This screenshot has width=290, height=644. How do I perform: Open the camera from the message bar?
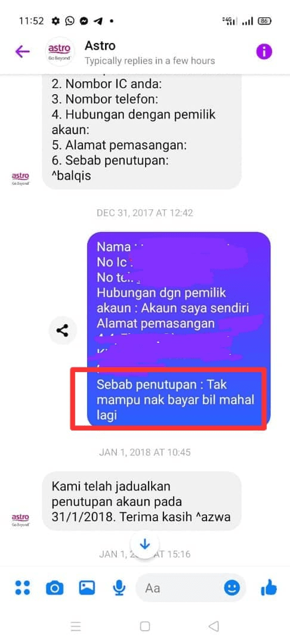pyautogui.click(x=54, y=588)
